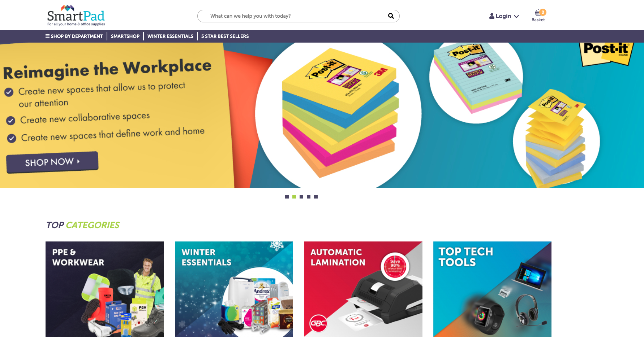Select the last carousel slide dot
This screenshot has height=340, width=644.
(x=316, y=197)
